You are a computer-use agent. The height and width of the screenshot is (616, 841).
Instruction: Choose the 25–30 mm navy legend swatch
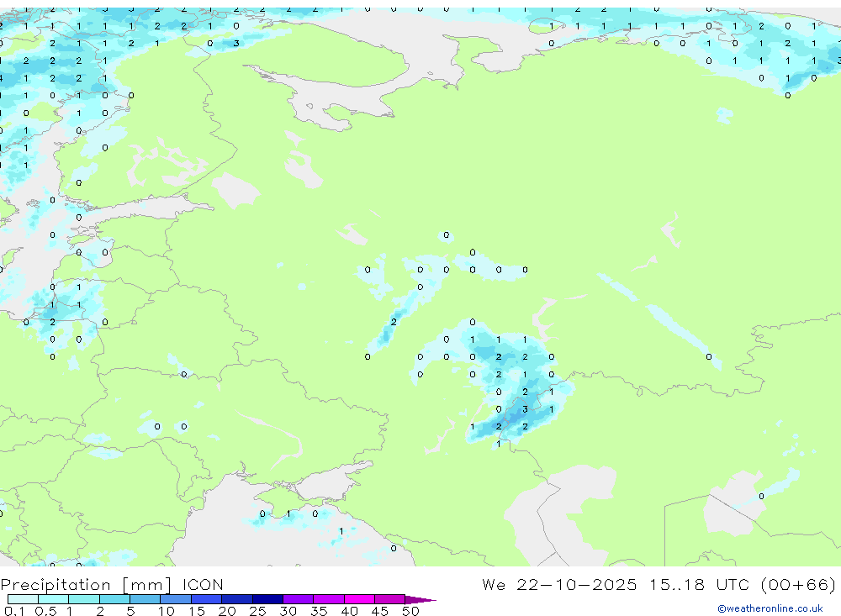point(267,599)
